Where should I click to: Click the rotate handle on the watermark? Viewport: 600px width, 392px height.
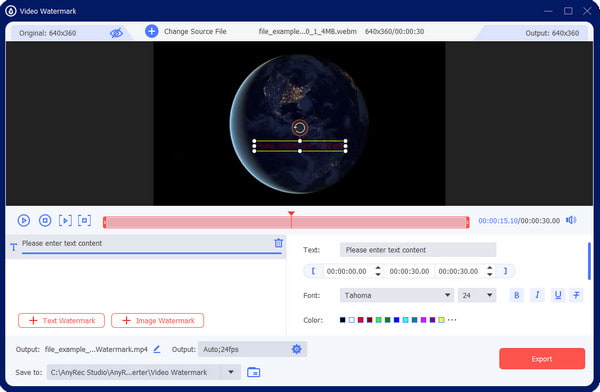click(300, 128)
